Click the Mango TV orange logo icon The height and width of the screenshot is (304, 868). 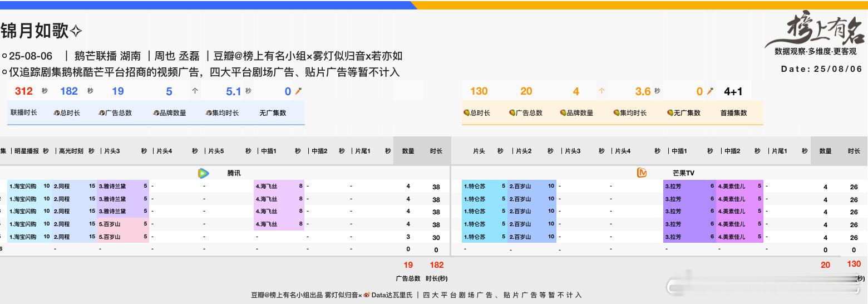642,173
